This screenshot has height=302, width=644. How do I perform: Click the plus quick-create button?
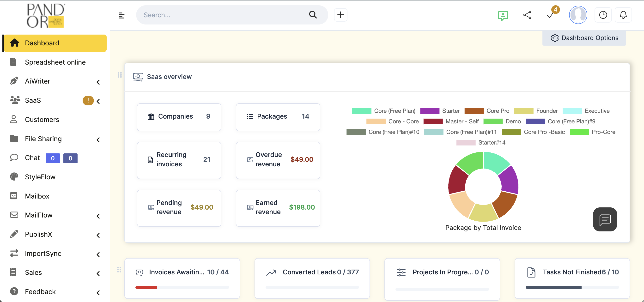[340, 15]
